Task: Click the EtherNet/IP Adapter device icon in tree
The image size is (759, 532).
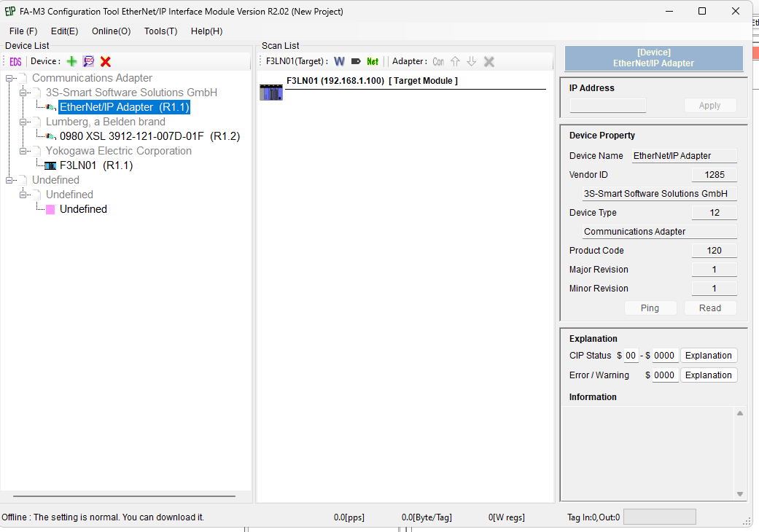Action: click(50, 107)
